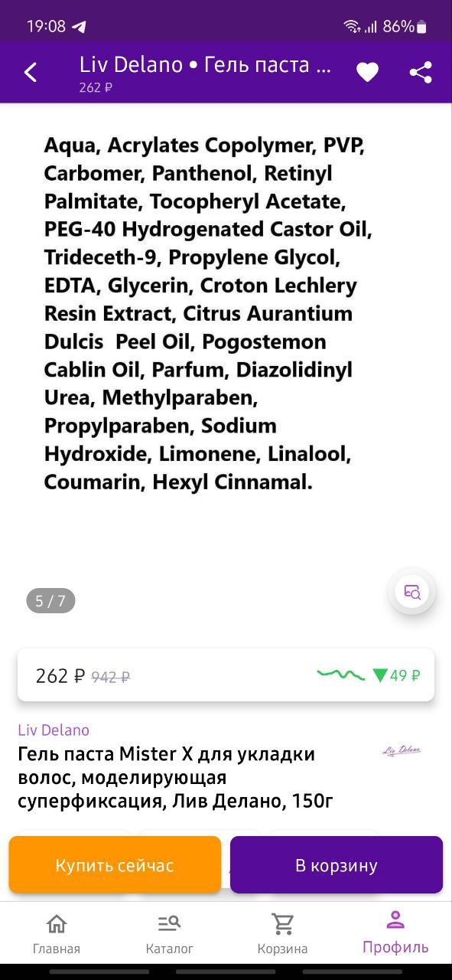Tap the battery status icon
Screen dimensions: 452x980
[421, 27]
